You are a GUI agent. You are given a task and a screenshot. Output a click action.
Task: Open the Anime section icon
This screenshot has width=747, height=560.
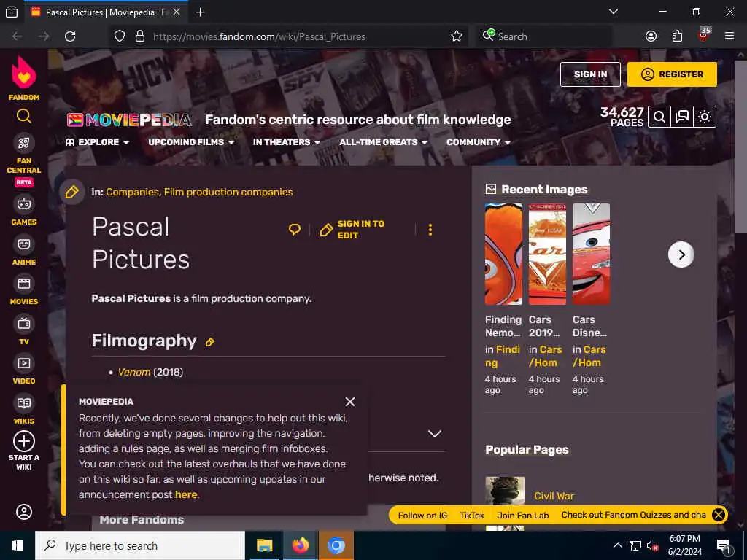click(x=24, y=244)
